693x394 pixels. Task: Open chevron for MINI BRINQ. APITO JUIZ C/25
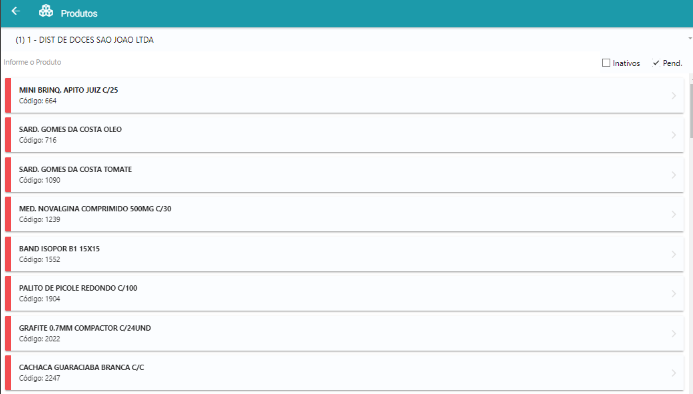(x=674, y=96)
